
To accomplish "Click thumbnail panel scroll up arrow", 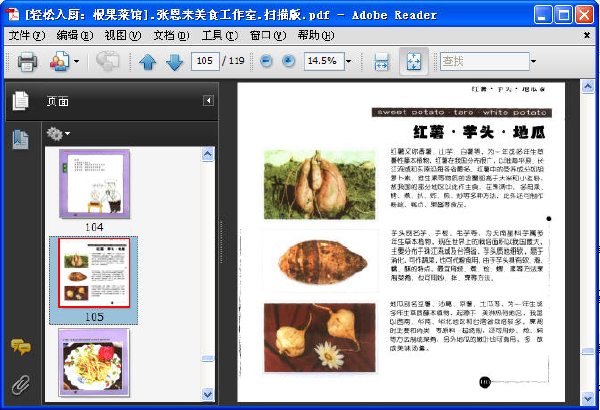I will (x=207, y=154).
